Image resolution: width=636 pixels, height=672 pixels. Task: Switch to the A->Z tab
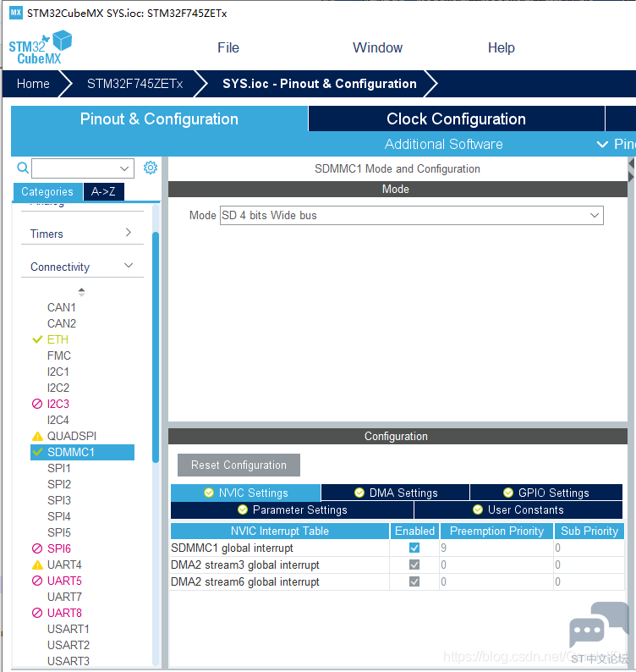click(x=104, y=191)
